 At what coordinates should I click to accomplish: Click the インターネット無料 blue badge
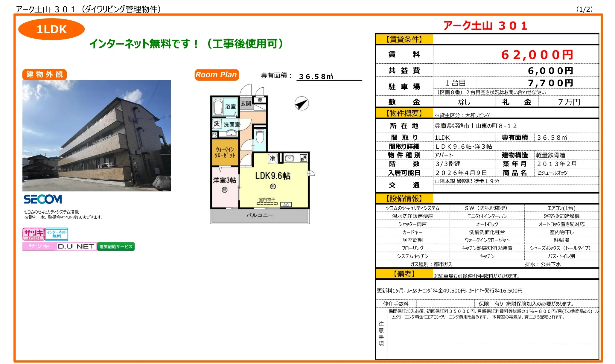57,234
